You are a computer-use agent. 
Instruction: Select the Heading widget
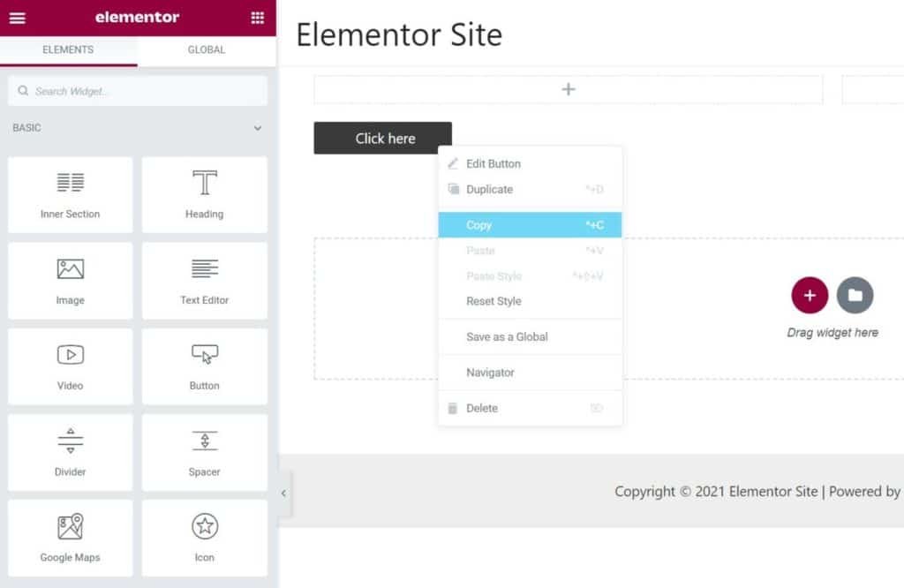pyautogui.click(x=205, y=195)
